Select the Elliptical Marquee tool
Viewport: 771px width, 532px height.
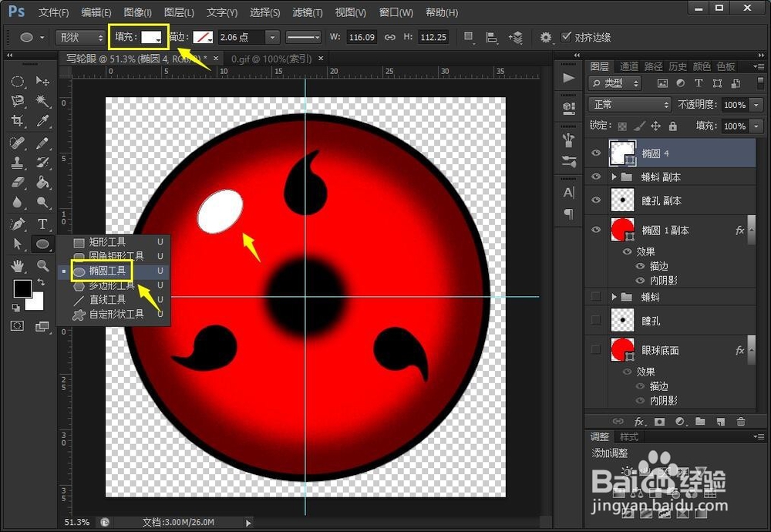point(18,81)
